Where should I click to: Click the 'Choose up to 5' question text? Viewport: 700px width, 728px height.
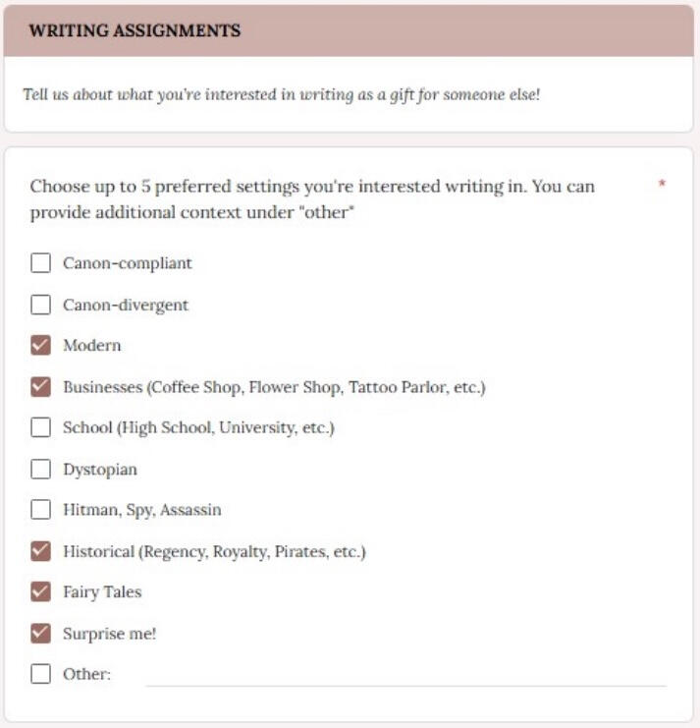(311, 198)
